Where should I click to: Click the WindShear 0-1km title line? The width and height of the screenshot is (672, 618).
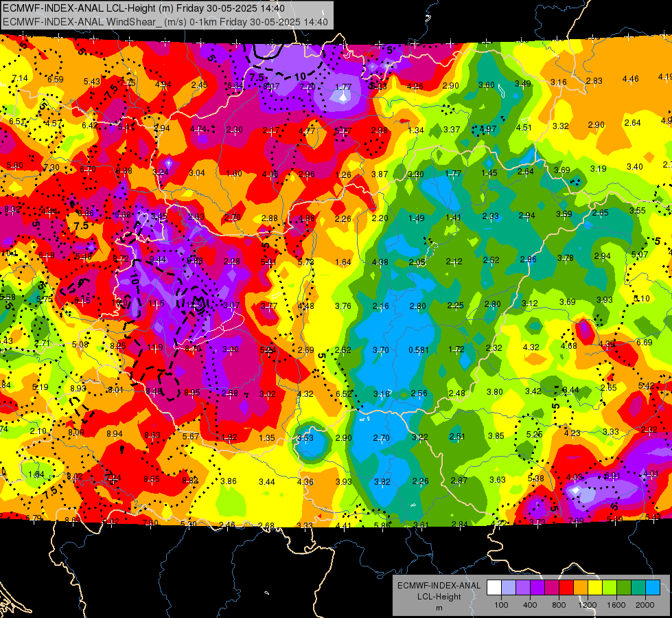165,22
